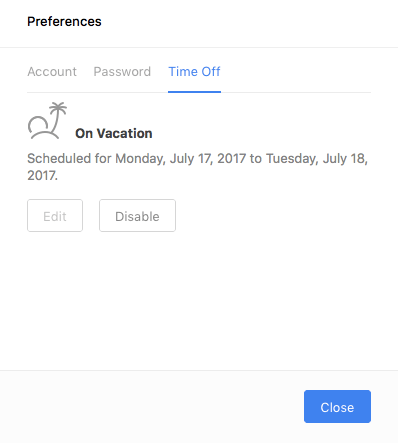The image size is (398, 443).
Task: Switch to the Account tab
Action: [x=52, y=72]
